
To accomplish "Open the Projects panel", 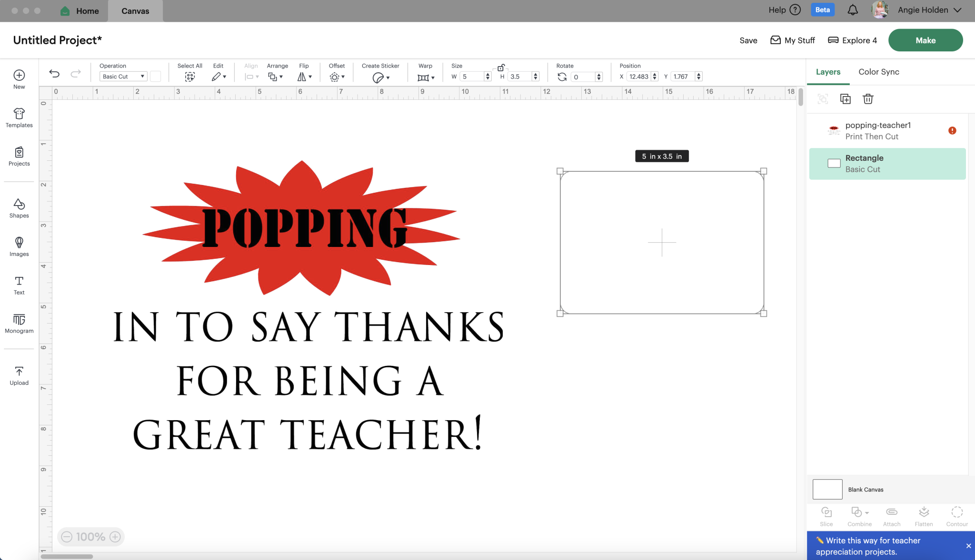I will pyautogui.click(x=19, y=156).
